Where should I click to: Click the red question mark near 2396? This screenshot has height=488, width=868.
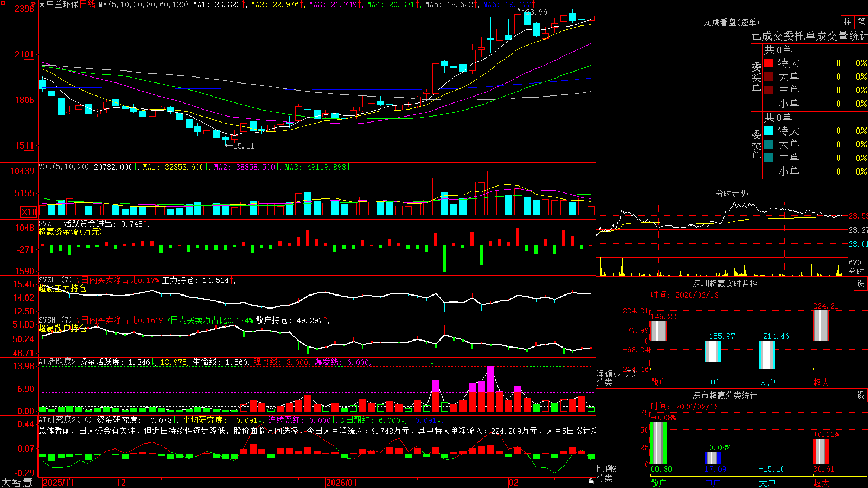coord(33,5)
